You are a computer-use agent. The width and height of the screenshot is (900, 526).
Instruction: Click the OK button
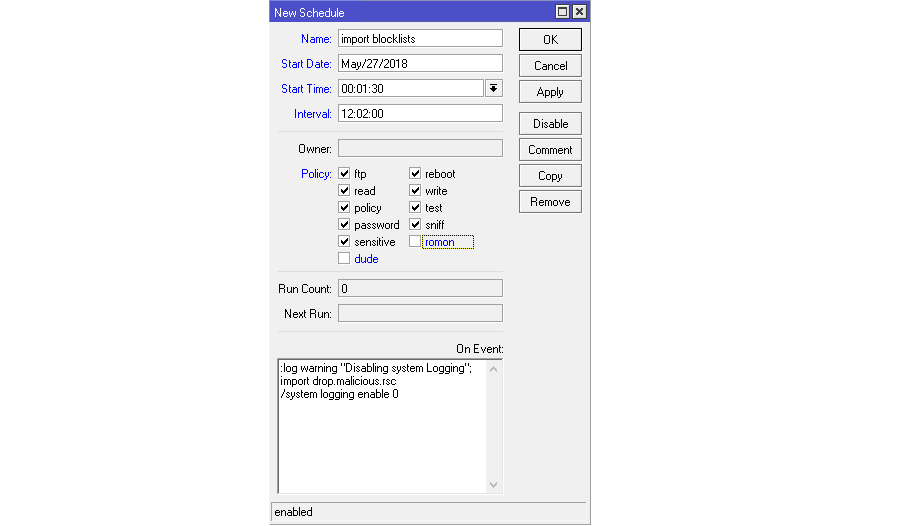point(550,40)
